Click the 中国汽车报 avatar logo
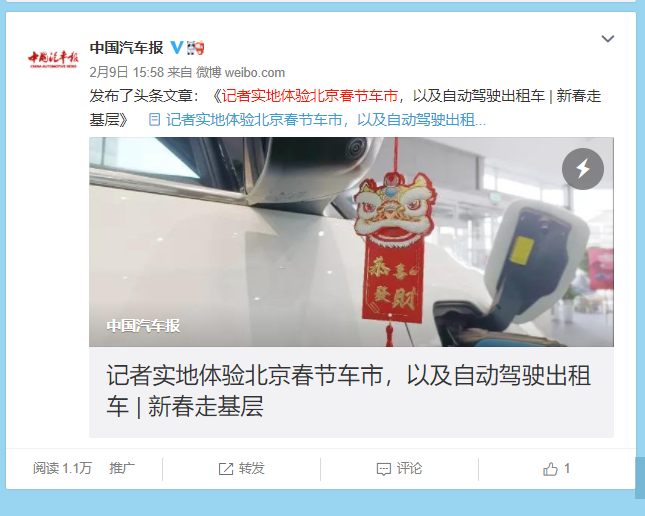 pos(53,60)
